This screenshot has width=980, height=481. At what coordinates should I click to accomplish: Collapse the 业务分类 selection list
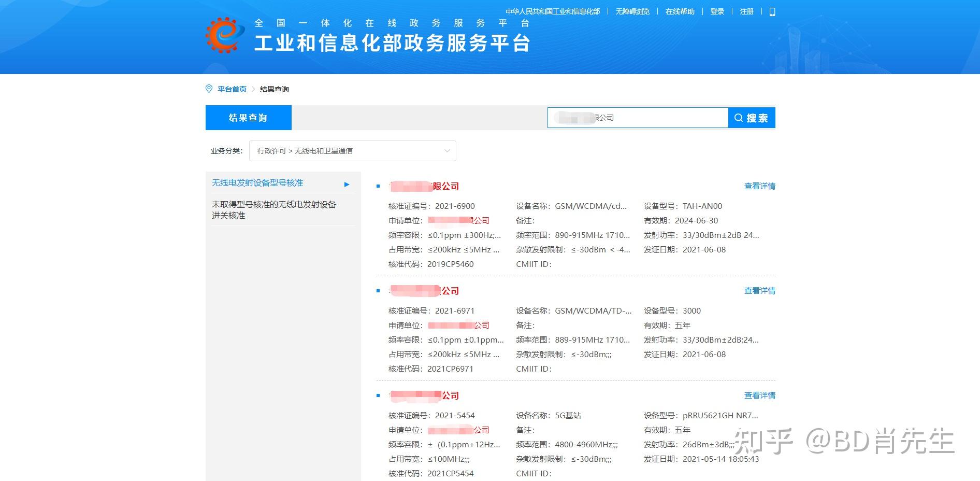tap(446, 150)
